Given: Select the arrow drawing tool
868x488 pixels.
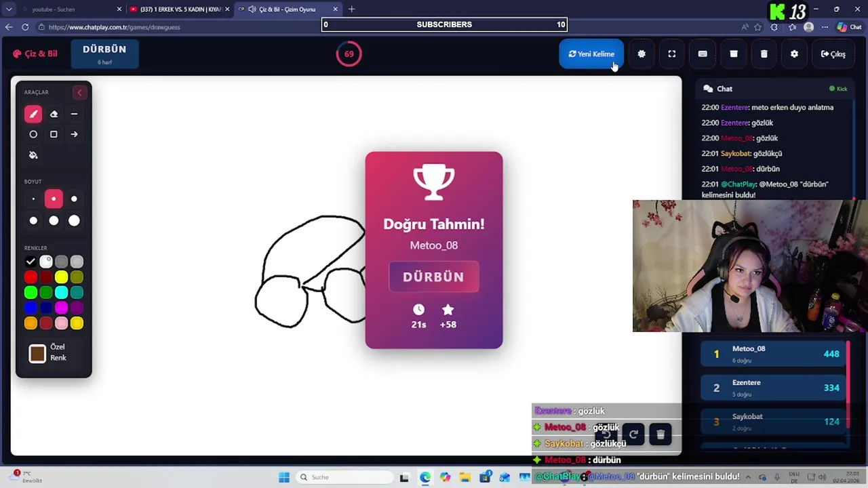Looking at the screenshot, I should tap(74, 134).
